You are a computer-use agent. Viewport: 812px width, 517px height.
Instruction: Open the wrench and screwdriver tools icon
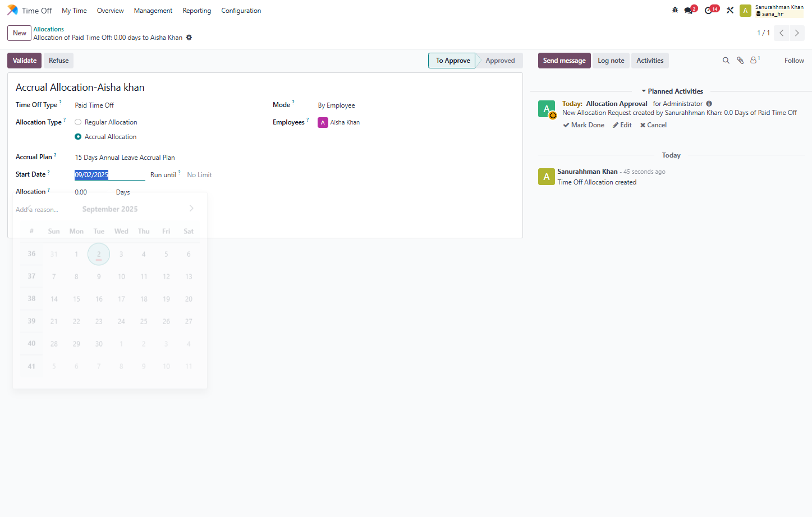tap(730, 10)
